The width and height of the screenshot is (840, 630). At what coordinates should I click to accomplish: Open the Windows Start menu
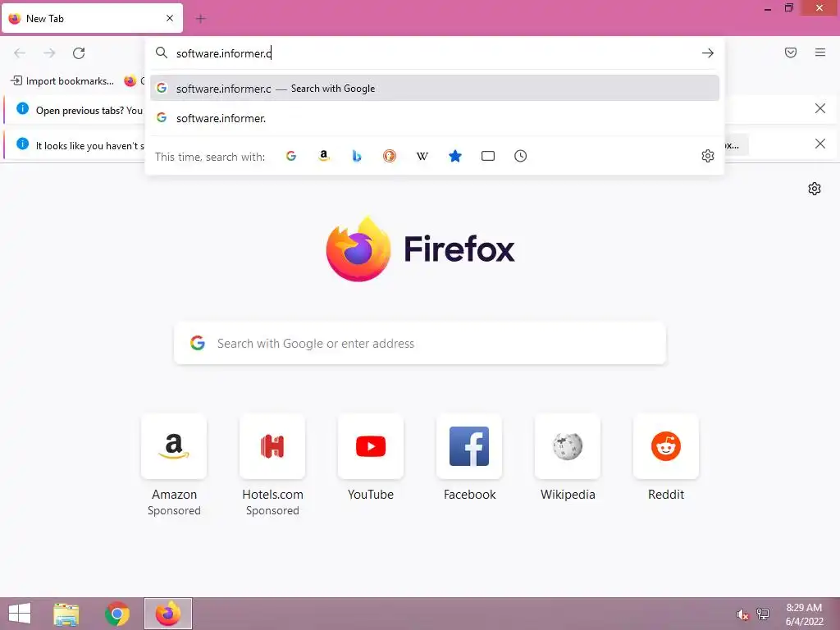(x=20, y=614)
